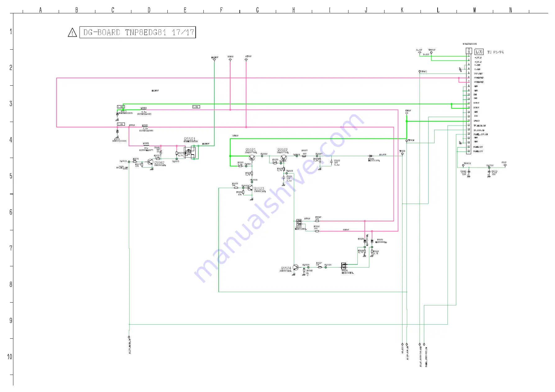555x392 pixels.
Task: Select the TV_SUB_ON pin 18 label
Action: click(479, 130)
